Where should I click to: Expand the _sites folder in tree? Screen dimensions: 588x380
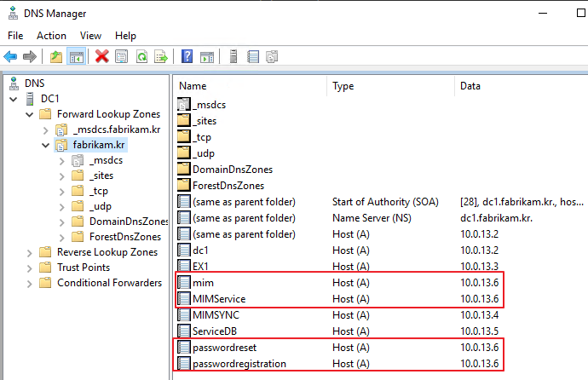62,176
